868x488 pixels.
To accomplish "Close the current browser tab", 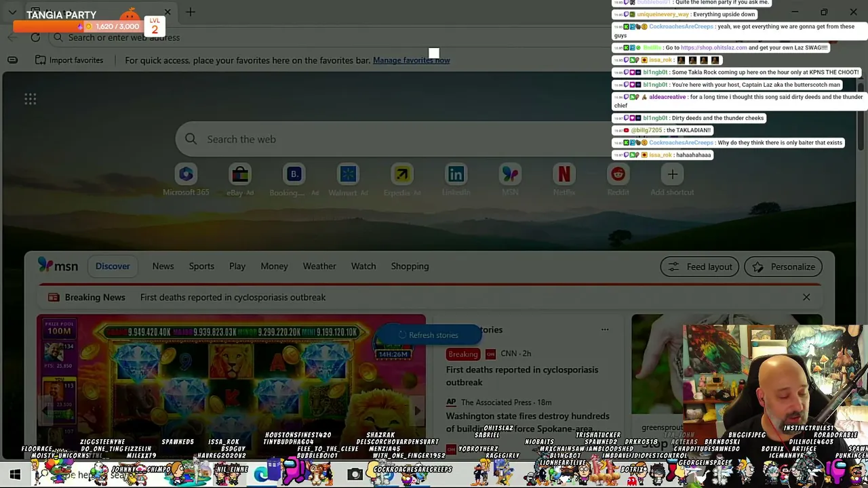I will coord(167,12).
